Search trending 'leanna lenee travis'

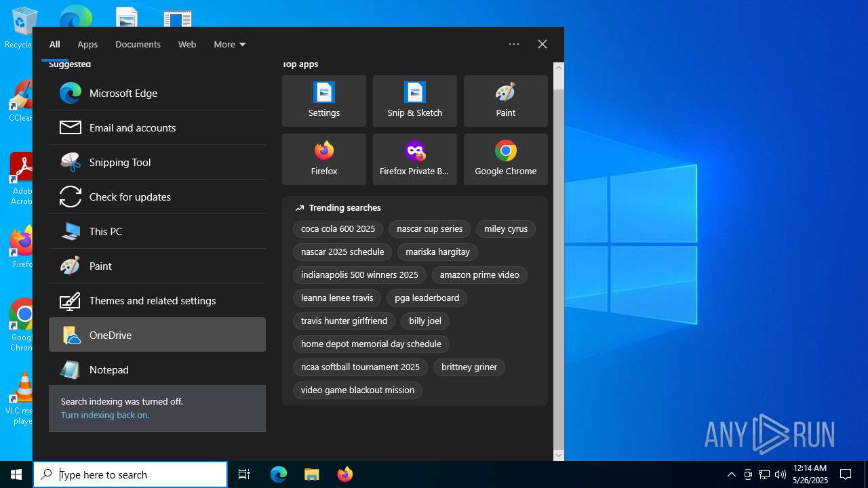tap(337, 298)
